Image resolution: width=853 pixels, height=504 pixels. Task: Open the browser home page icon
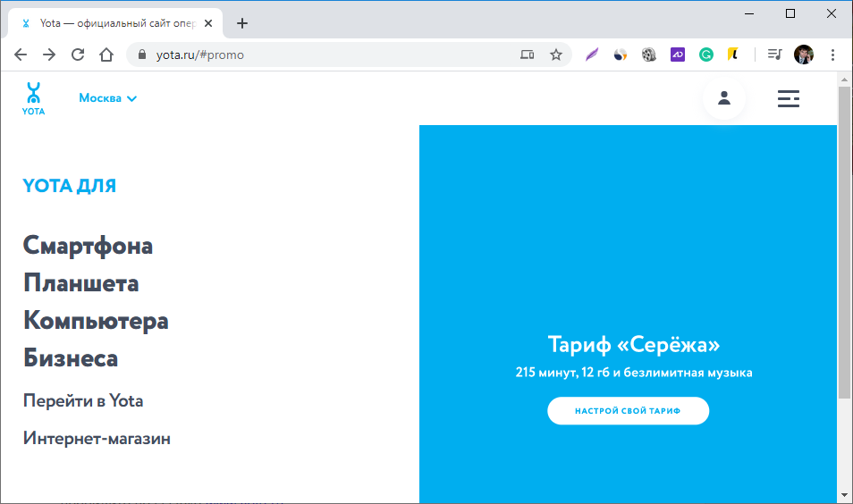pos(106,55)
